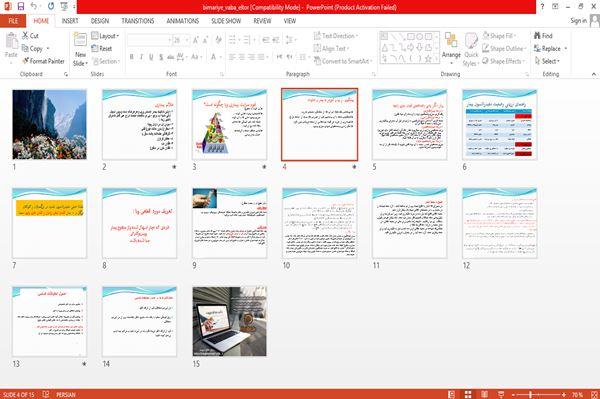Switch to Slide Sorter view in status bar

pyautogui.click(x=468, y=394)
